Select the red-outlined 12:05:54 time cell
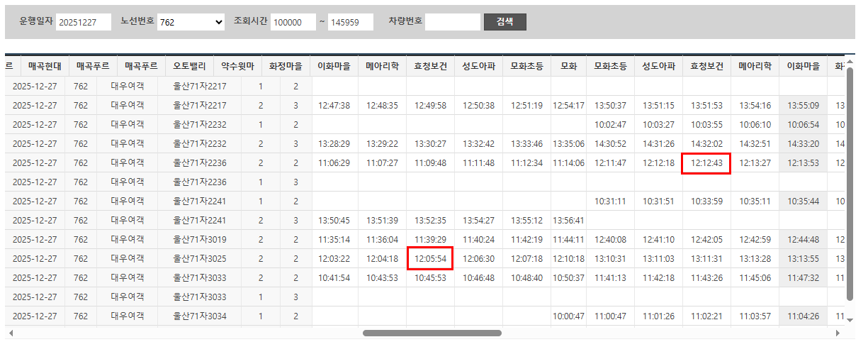The image size is (868, 359). (x=429, y=259)
